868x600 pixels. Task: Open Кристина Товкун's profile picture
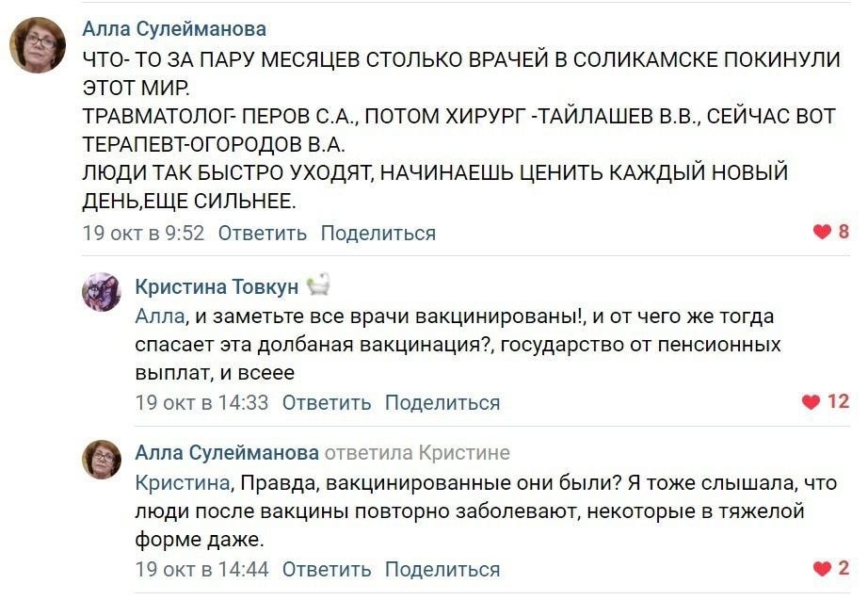coord(102,292)
